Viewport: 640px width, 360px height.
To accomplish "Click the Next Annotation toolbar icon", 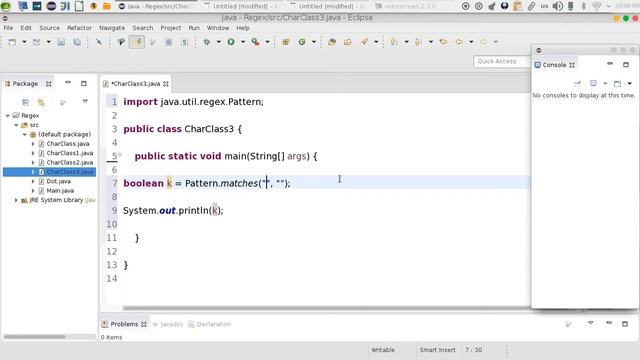I will click(x=394, y=42).
